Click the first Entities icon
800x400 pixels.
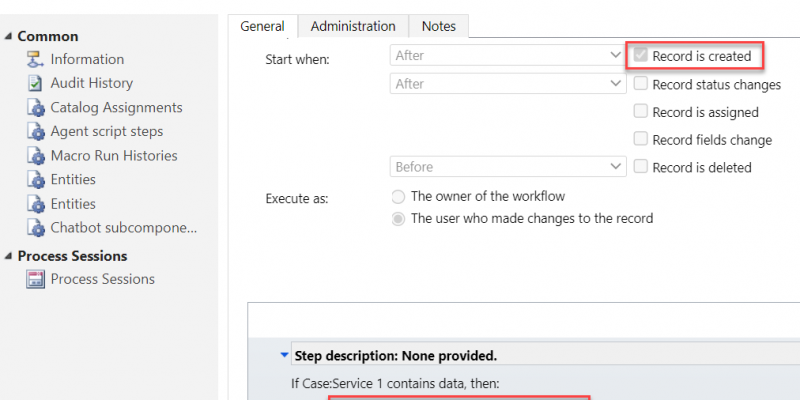click(36, 180)
